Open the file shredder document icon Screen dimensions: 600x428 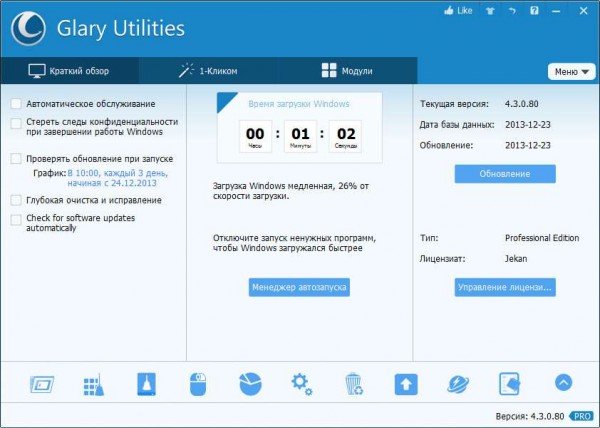[x=510, y=384]
